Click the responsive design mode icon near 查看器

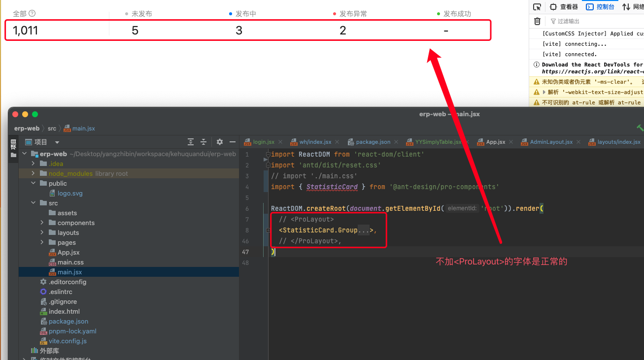click(x=553, y=6)
